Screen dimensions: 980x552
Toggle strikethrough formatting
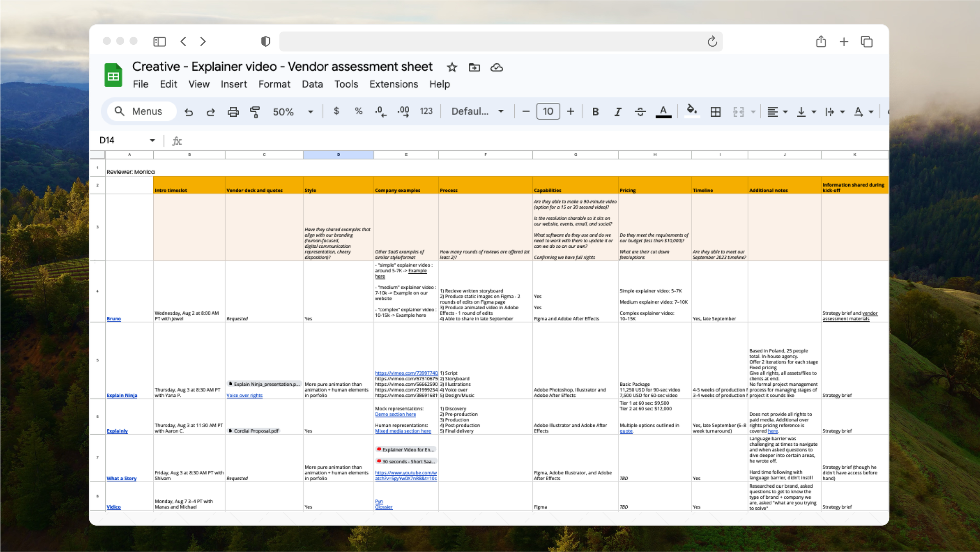[x=640, y=112]
